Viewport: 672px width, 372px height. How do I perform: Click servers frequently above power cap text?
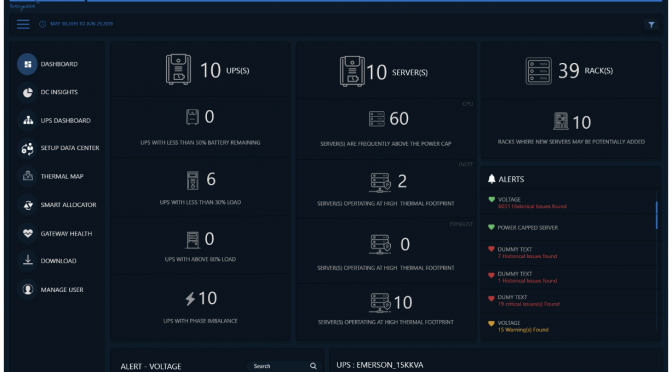coord(386,144)
